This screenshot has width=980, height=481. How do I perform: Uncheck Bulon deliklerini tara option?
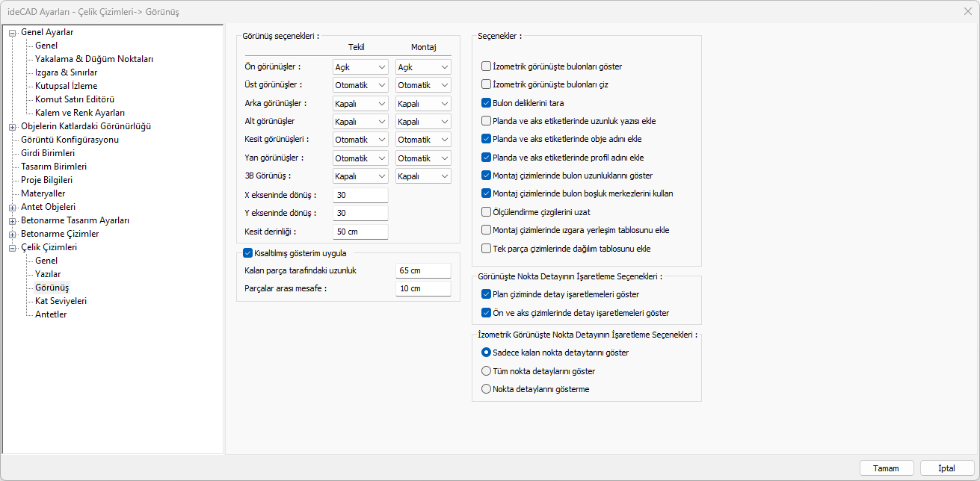pos(487,103)
